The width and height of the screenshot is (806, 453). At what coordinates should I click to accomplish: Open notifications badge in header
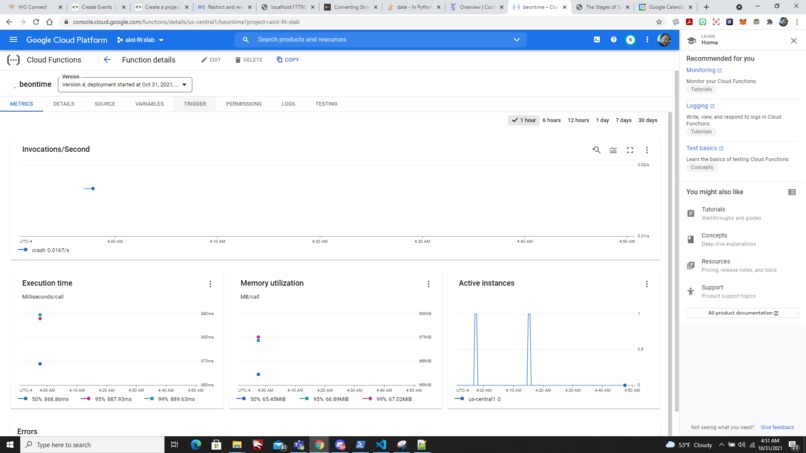click(x=630, y=40)
